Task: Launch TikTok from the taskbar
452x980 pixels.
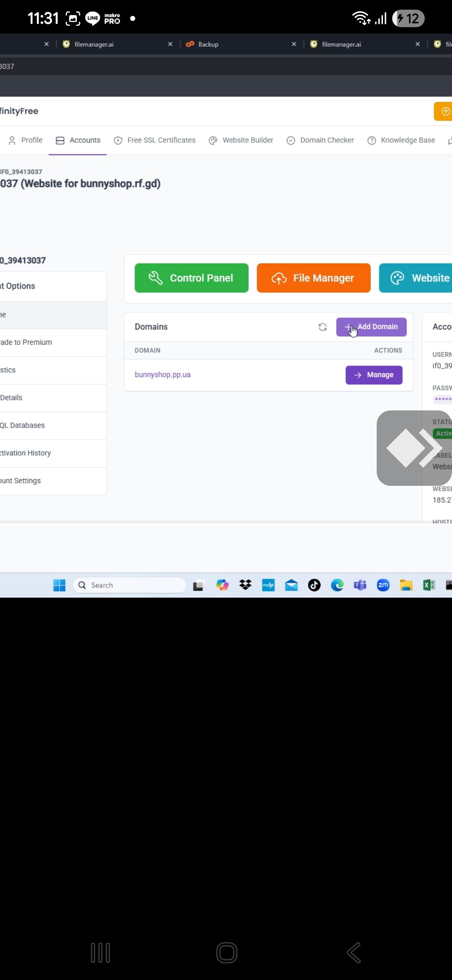Action: [x=314, y=585]
